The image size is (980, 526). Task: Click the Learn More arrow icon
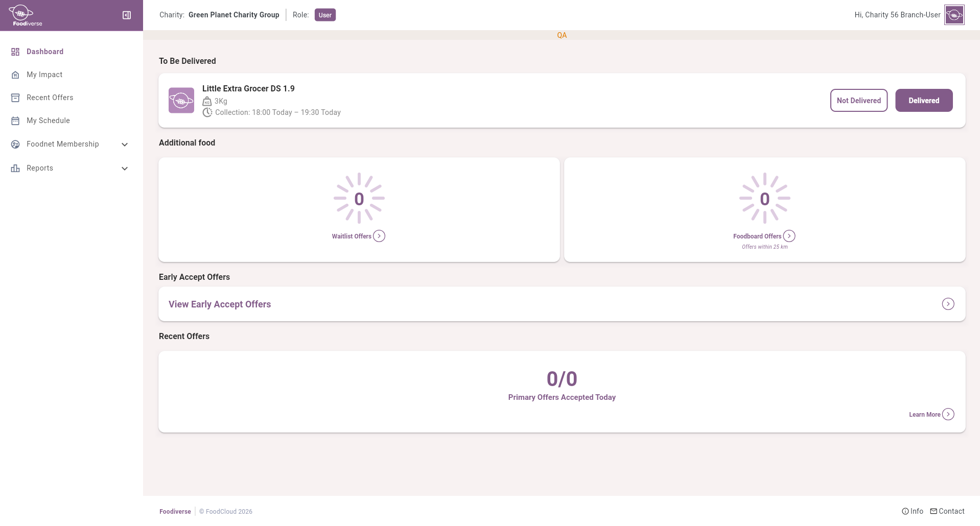tap(948, 414)
